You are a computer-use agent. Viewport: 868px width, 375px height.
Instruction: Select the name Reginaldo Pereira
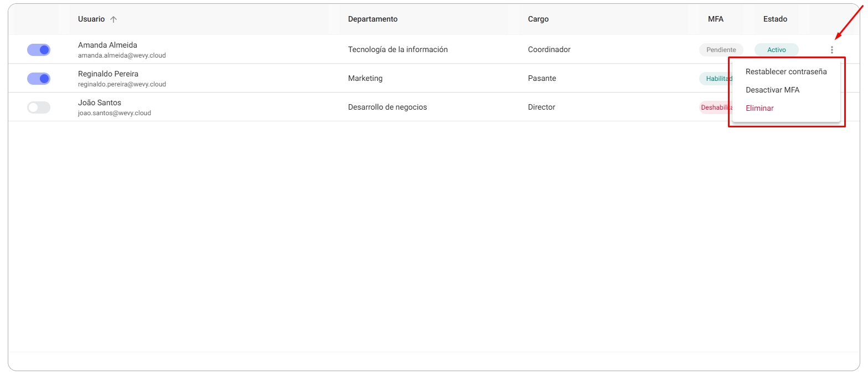(x=108, y=74)
